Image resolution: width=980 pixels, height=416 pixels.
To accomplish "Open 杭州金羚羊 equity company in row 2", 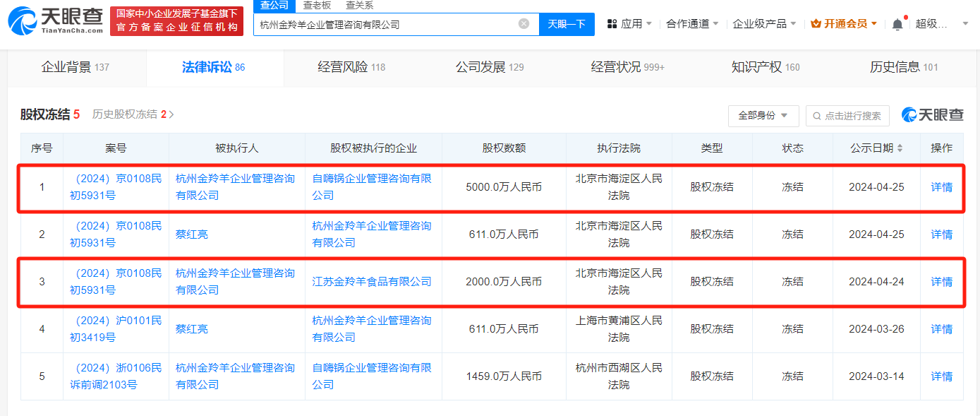I will pyautogui.click(x=372, y=234).
